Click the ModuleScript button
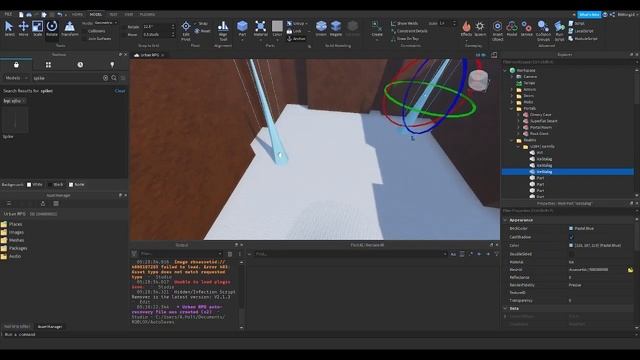Viewport: 640px width, 360px height. (583, 39)
